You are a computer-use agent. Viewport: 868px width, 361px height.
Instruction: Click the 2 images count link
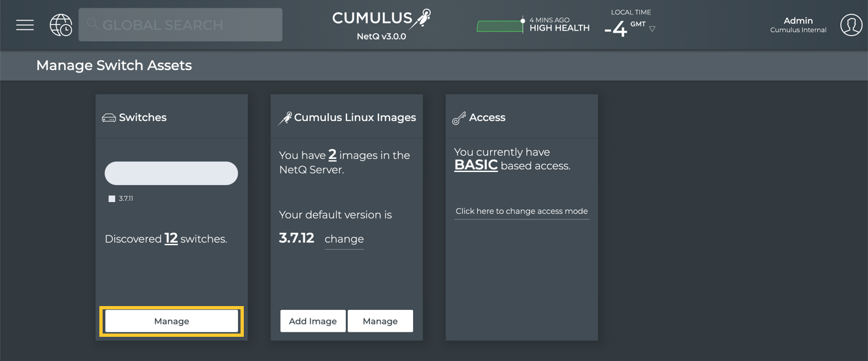pos(332,155)
